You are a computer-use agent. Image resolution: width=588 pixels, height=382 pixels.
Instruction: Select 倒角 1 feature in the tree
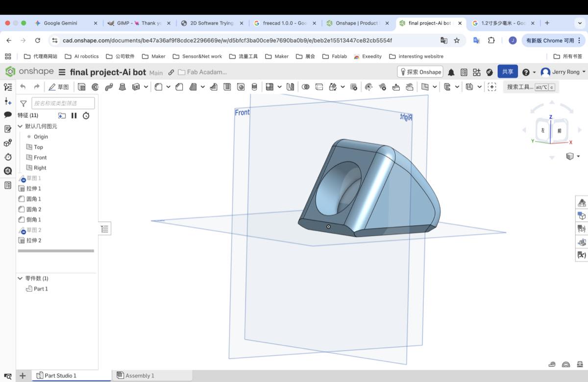click(x=34, y=219)
